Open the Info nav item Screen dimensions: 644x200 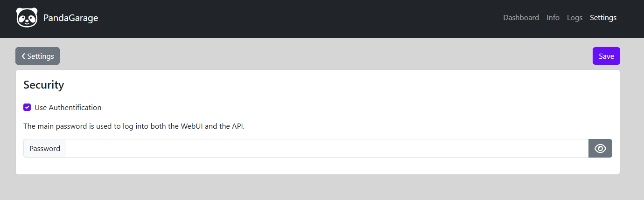pyautogui.click(x=553, y=18)
